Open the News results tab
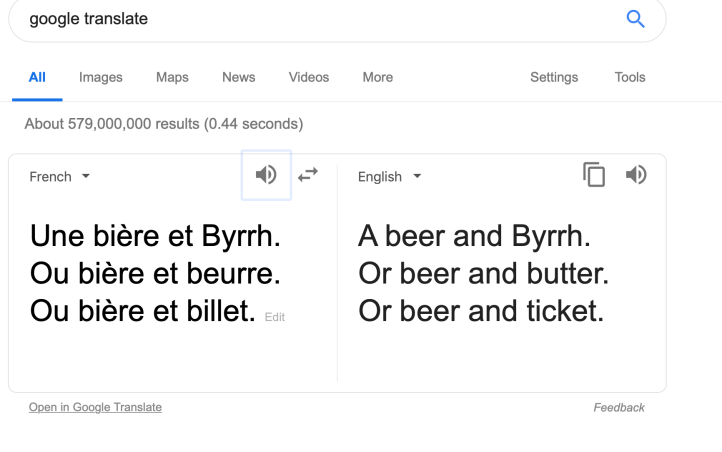This screenshot has height=452, width=722. pyautogui.click(x=238, y=77)
